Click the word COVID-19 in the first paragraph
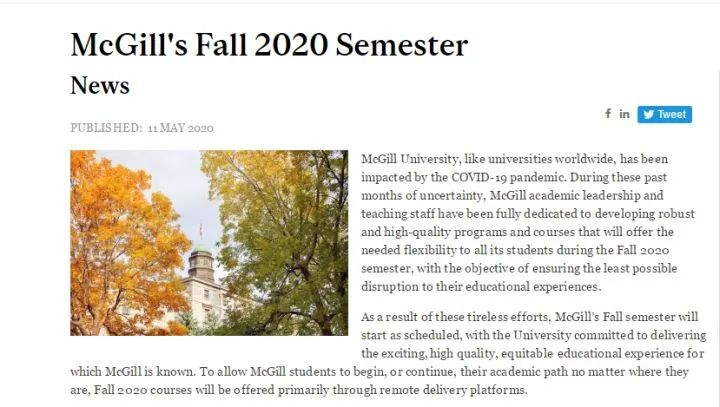 click(479, 177)
